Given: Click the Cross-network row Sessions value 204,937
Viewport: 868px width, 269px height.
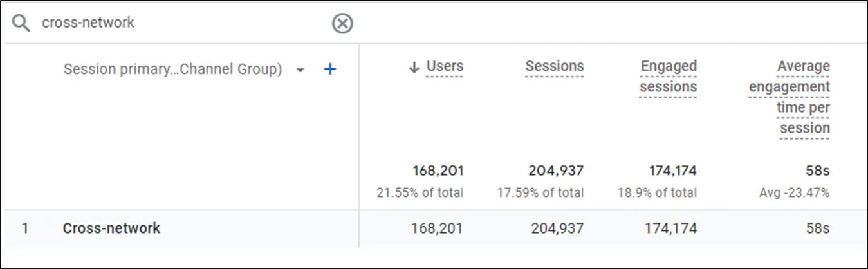Looking at the screenshot, I should coord(557,228).
